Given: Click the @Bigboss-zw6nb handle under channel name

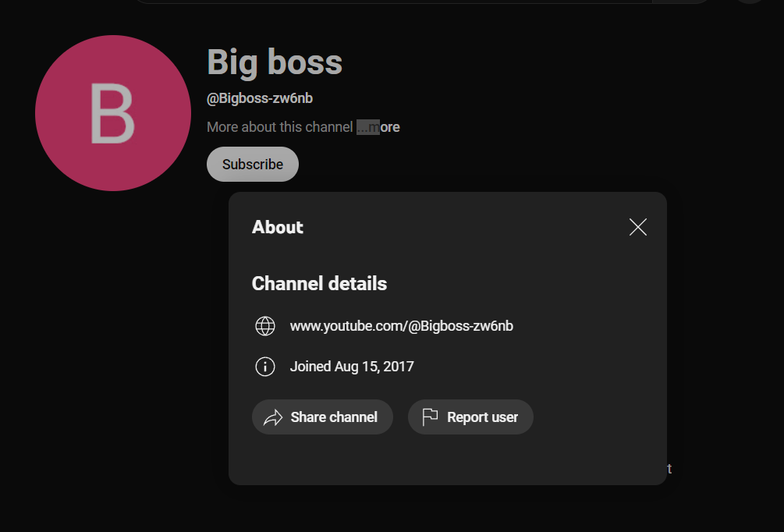Looking at the screenshot, I should pos(260,98).
